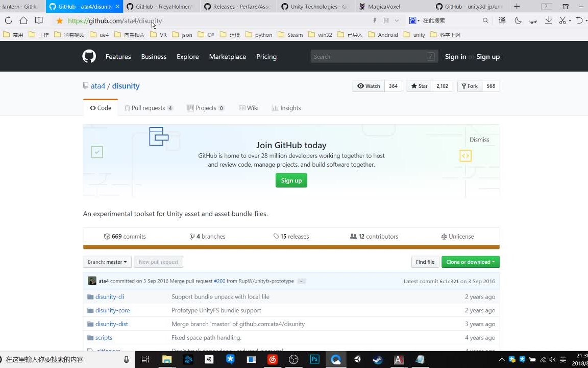Screen dimensions: 588x368
Task: Open Photoshop from the taskbar
Action: tap(314, 359)
